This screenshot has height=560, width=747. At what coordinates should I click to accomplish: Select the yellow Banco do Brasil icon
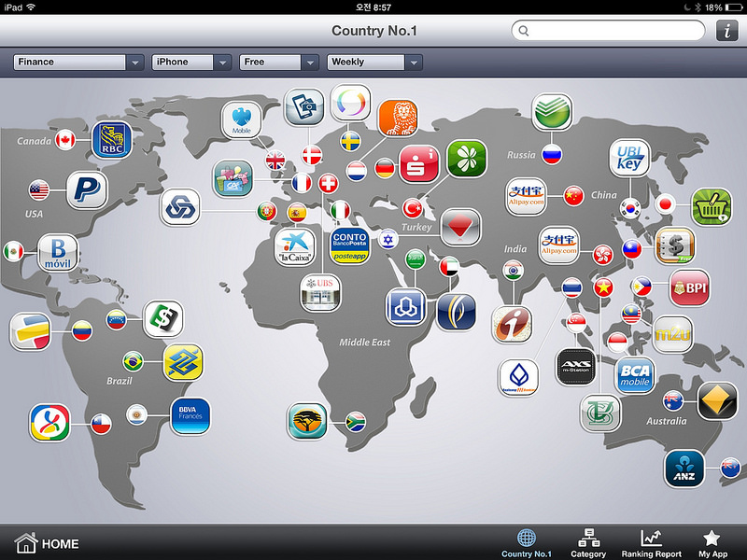point(183,362)
